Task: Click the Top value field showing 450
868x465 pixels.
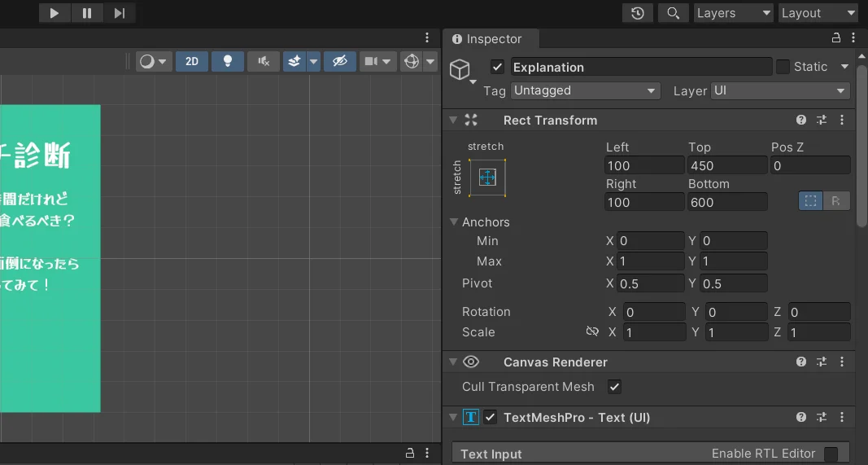Action: (x=727, y=165)
